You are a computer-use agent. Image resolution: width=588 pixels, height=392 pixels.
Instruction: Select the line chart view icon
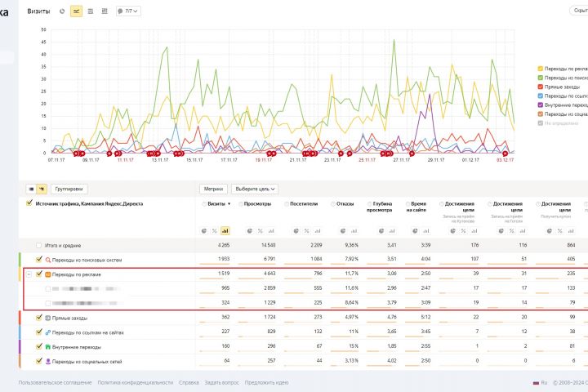[x=76, y=11]
